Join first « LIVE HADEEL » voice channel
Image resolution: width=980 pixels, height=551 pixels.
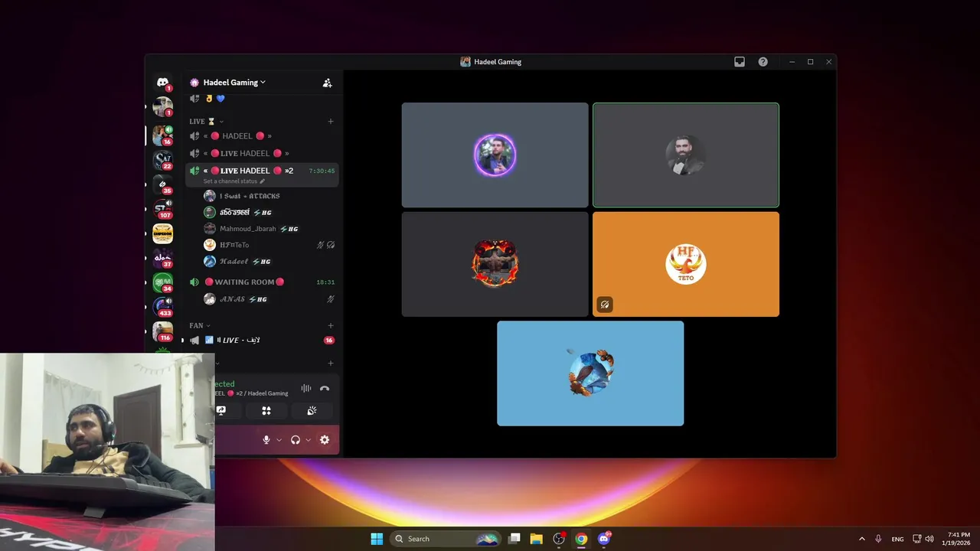pos(262,153)
